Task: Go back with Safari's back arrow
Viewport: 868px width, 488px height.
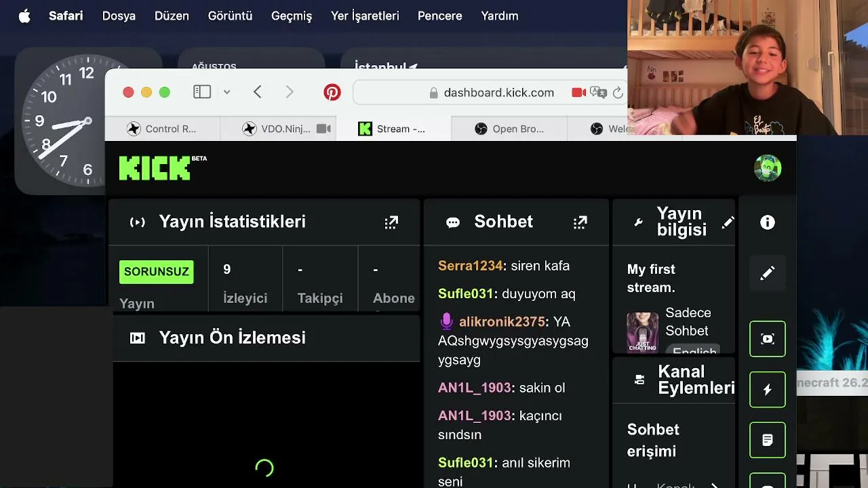Action: tap(258, 92)
